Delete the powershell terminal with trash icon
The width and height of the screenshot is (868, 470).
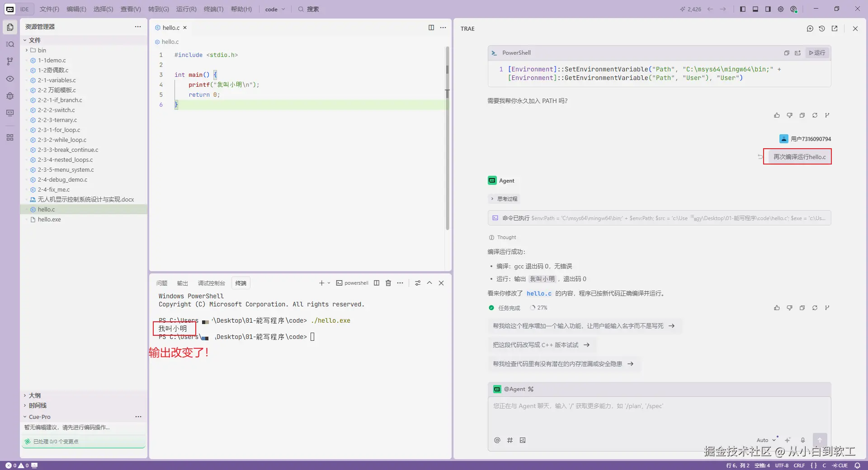coord(388,283)
